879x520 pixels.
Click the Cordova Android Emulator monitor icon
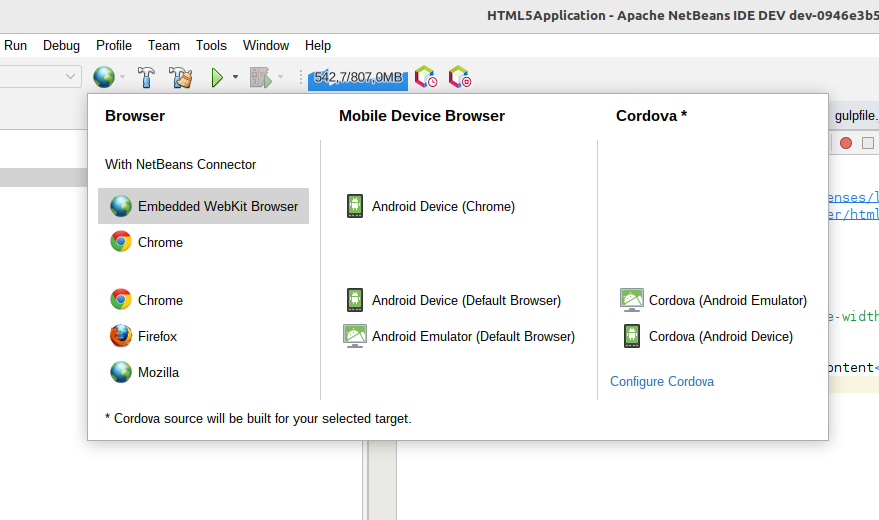[x=632, y=300]
